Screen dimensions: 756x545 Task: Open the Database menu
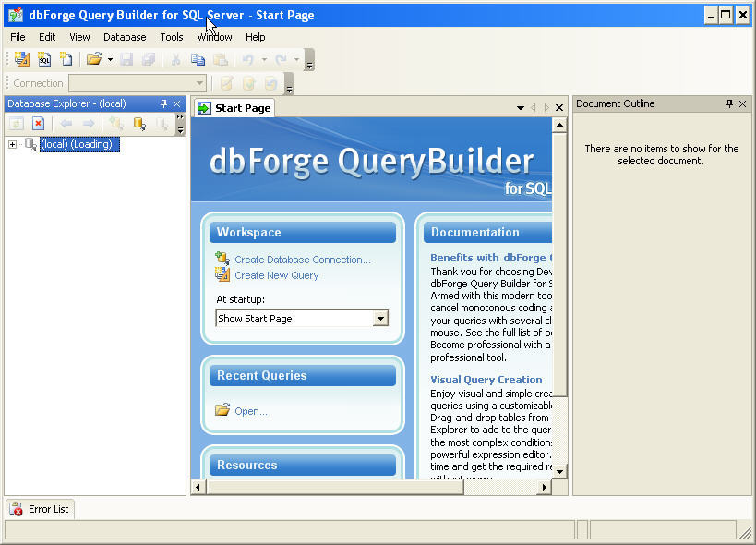tap(125, 37)
